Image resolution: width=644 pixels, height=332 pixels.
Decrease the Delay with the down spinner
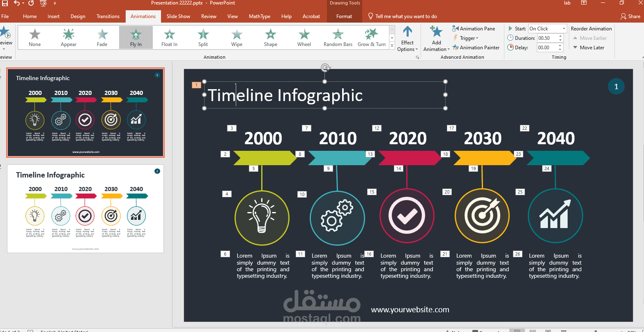click(560, 50)
